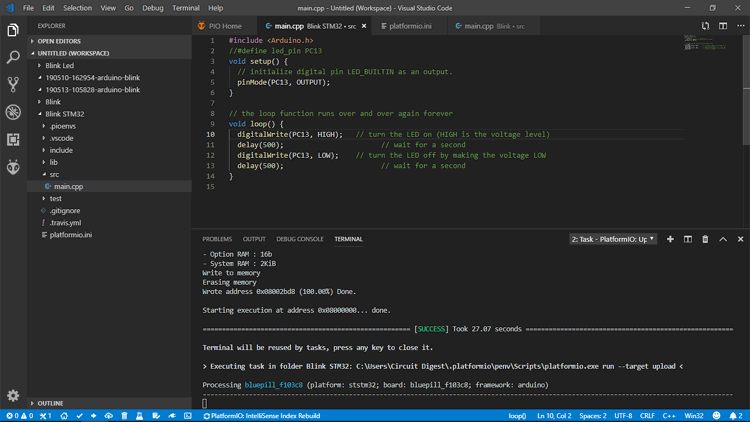Screen dimensions: 750x422
Task: Open the Explorer view in the activity bar
Action: [13, 30]
